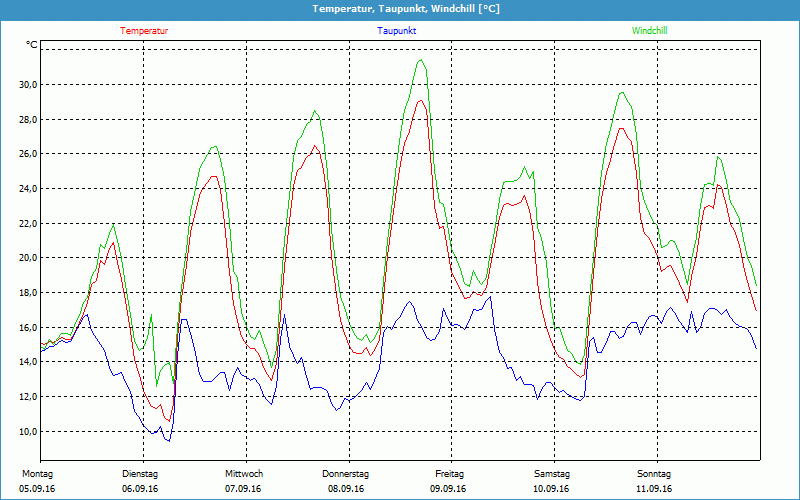Viewport: 800px width, 500px height.
Task: Click the 06.09.16 date label
Action: click(x=140, y=489)
